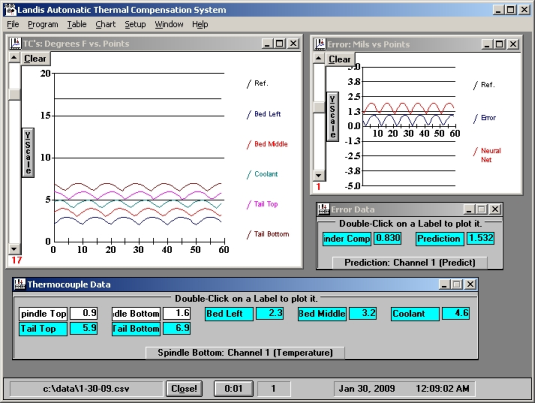Image resolution: width=535 pixels, height=403 pixels.
Task: Click the Spindle Bottom label
Action: (x=136, y=313)
